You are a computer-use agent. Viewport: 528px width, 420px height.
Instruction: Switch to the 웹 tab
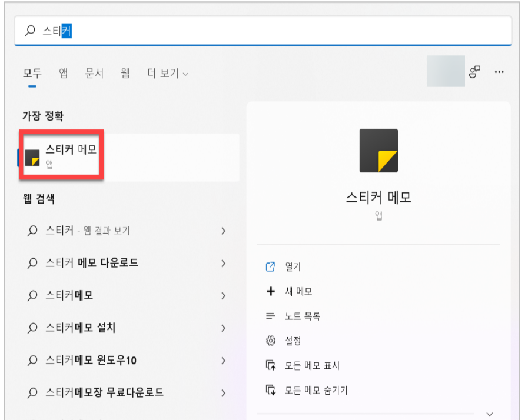(125, 73)
